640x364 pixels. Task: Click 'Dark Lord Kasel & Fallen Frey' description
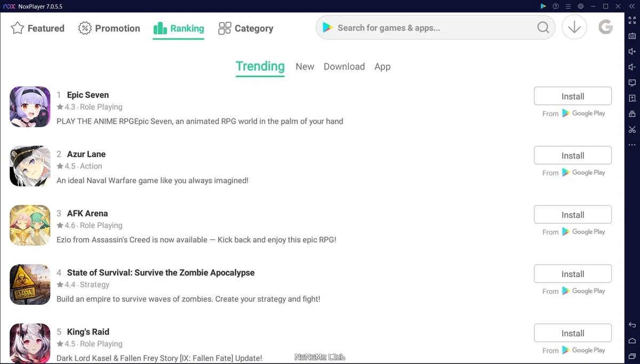159,358
